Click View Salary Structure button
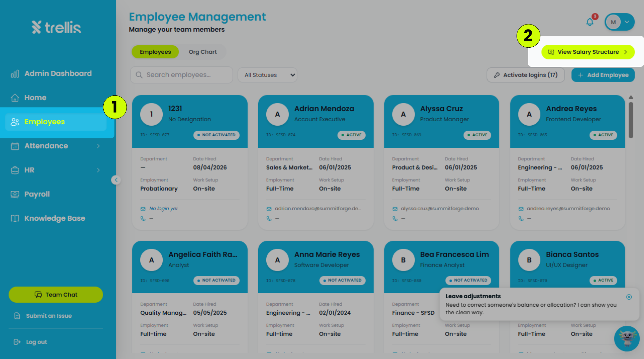This screenshot has width=644, height=359. point(588,52)
